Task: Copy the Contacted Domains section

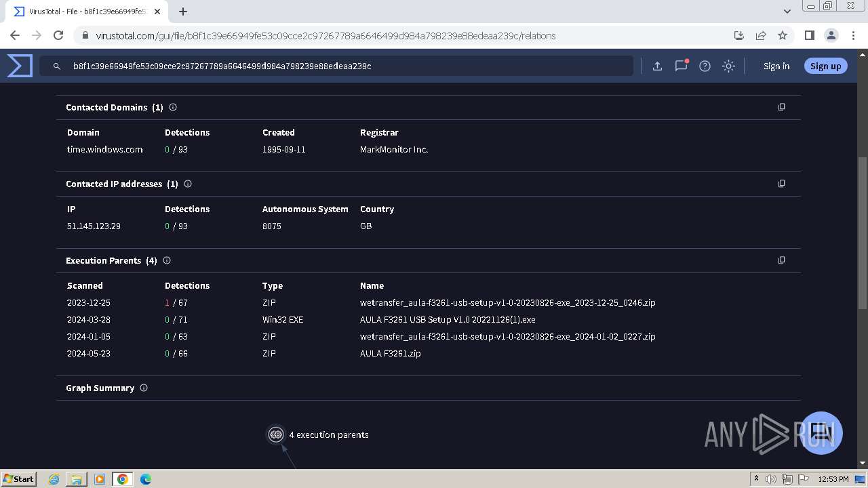Action: click(782, 107)
